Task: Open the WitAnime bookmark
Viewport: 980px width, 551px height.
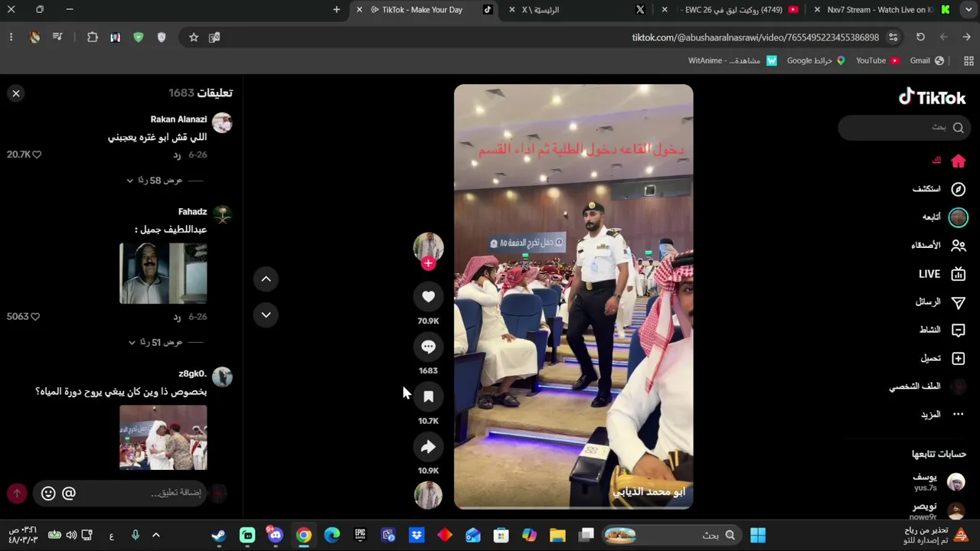Action: (732, 61)
